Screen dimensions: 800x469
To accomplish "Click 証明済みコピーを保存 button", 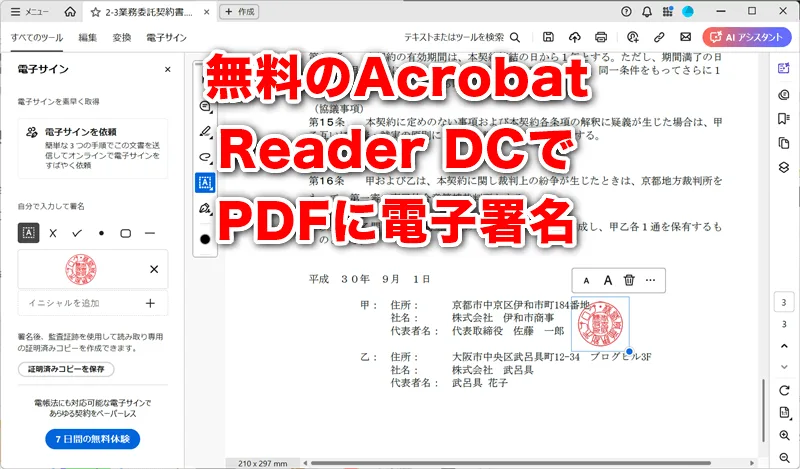I will coord(66,369).
